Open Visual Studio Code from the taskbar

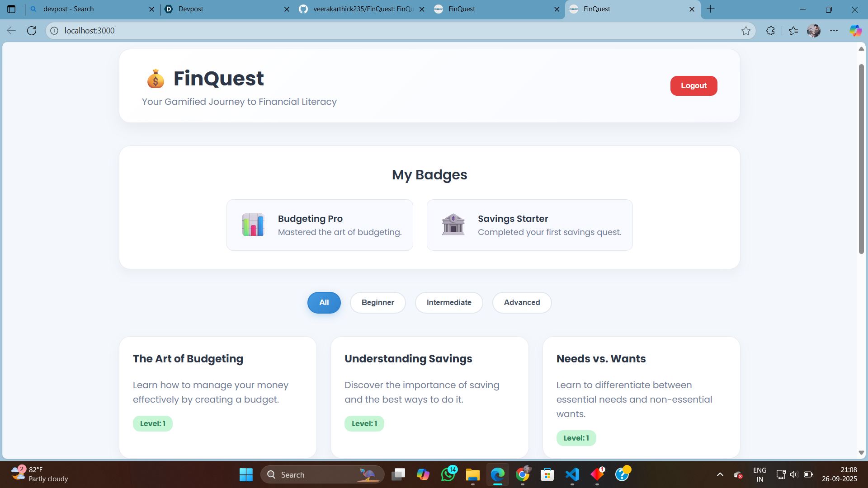pyautogui.click(x=572, y=474)
